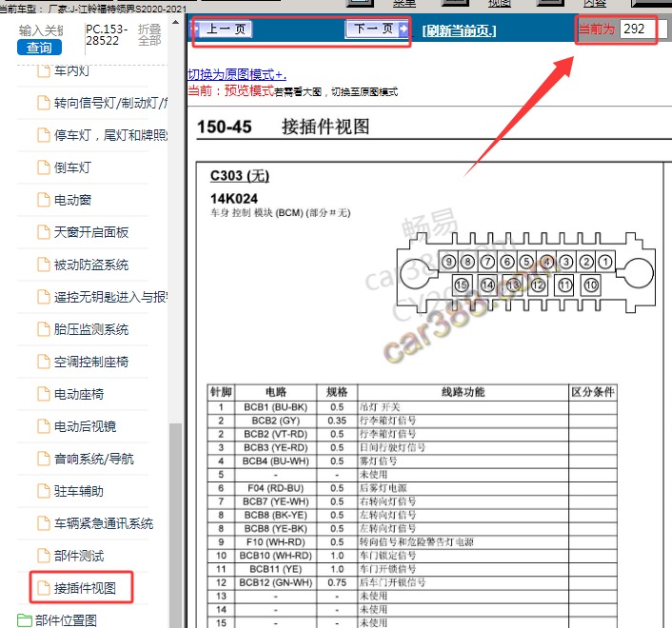Click table cell BCB4 (BU-WH)
The width and height of the screenshot is (672, 628).
coord(276,461)
